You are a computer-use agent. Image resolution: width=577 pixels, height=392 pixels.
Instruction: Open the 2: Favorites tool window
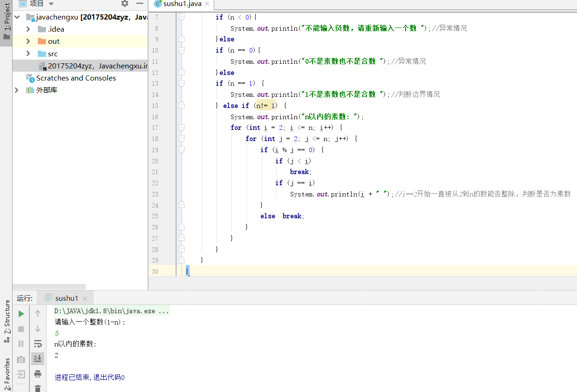[7, 374]
